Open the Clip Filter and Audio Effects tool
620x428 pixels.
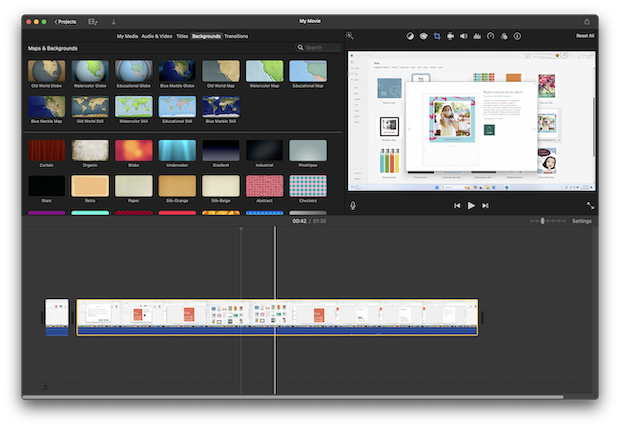coord(503,36)
